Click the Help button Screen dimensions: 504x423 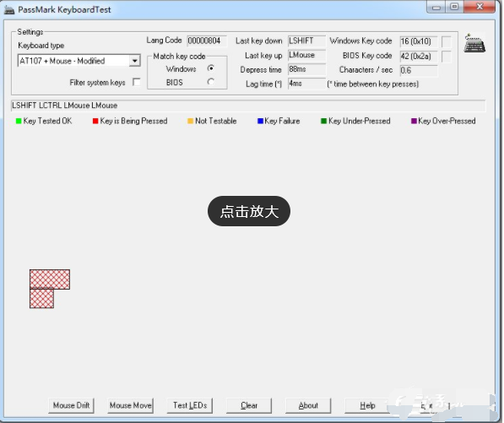click(367, 405)
